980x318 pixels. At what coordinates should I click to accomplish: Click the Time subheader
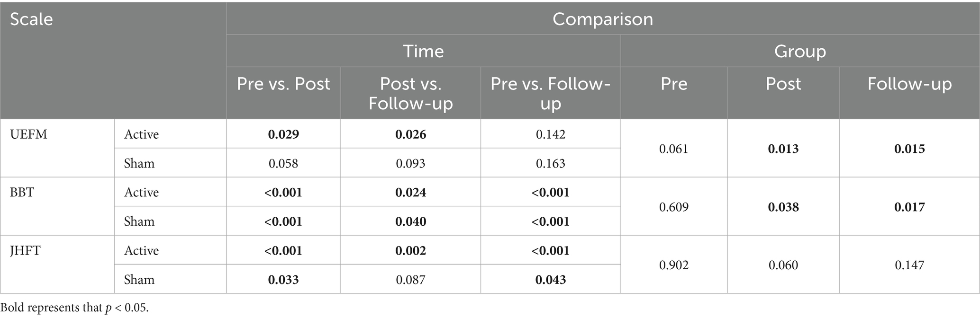point(423,51)
